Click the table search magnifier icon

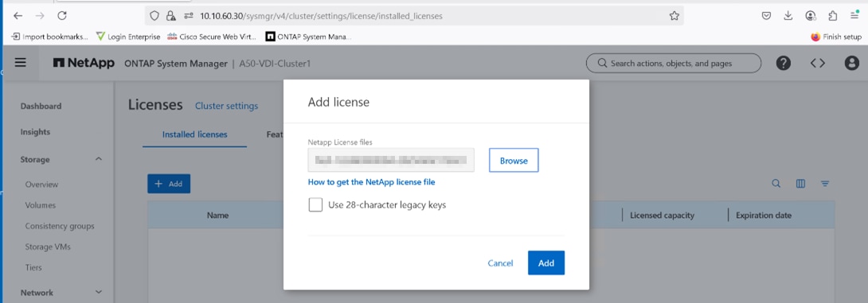tap(776, 184)
